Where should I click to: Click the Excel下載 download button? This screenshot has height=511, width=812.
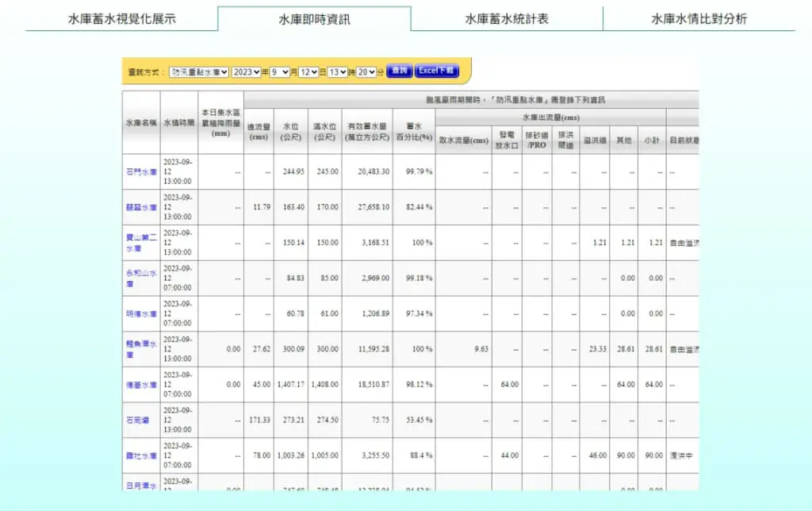[x=437, y=71]
